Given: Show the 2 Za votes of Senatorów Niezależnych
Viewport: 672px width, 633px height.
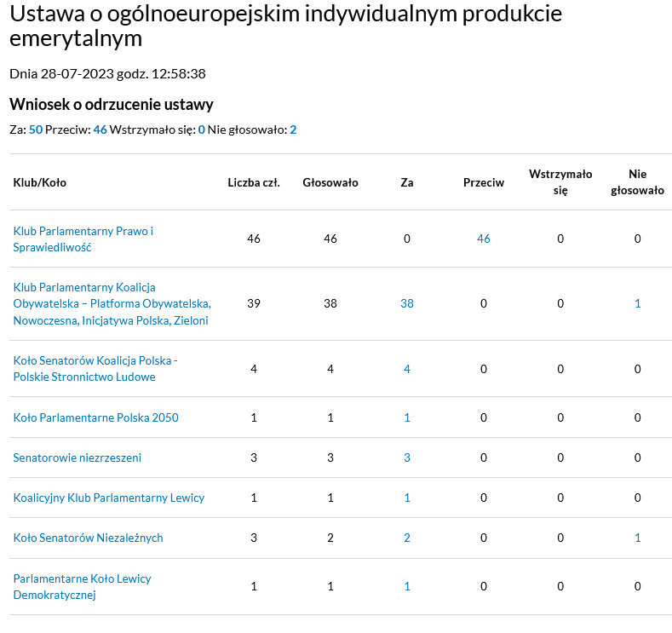Looking at the screenshot, I should 407,538.
